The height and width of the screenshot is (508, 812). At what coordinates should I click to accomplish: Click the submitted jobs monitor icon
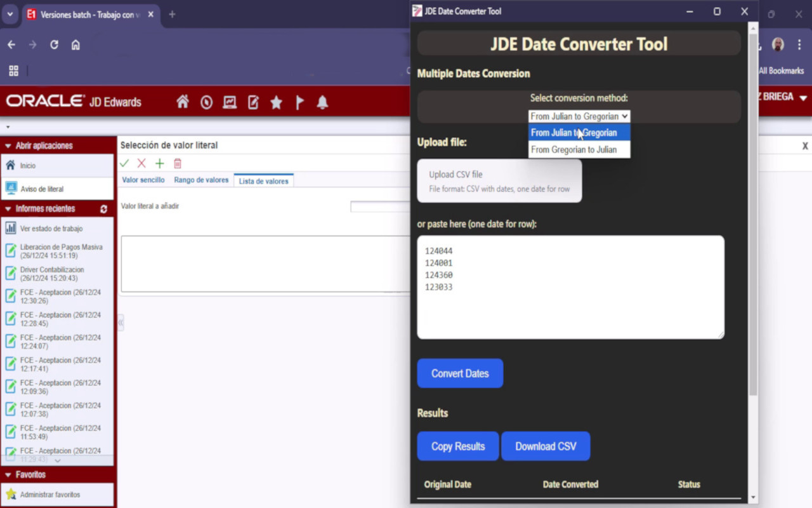[x=229, y=102]
